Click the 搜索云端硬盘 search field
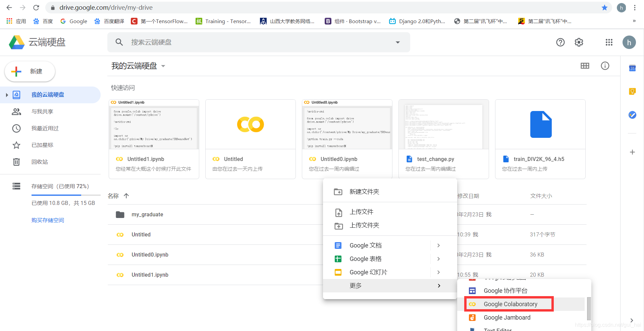The image size is (644, 331). coord(259,42)
